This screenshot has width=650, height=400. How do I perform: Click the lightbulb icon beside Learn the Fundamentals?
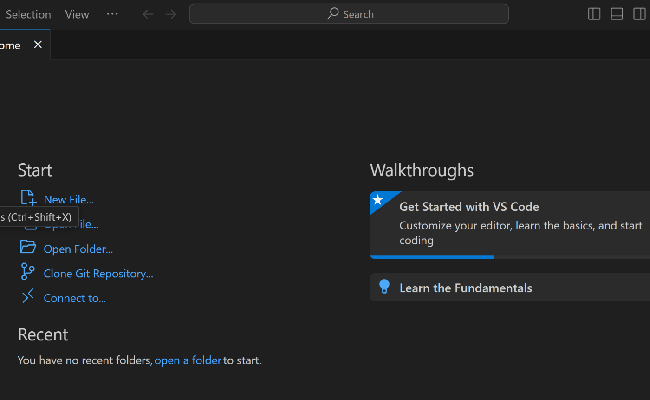click(384, 286)
